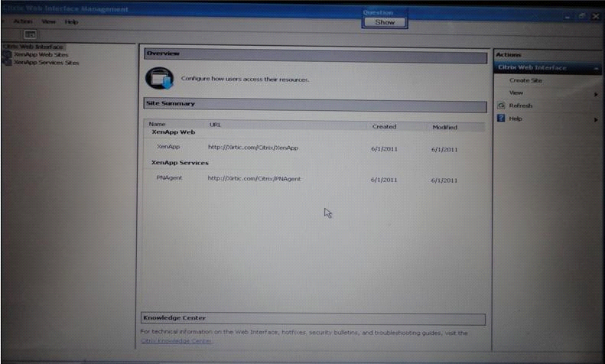Minimize the Citrix Web Interface Management window
The height and width of the screenshot is (364, 605).
pos(567,17)
